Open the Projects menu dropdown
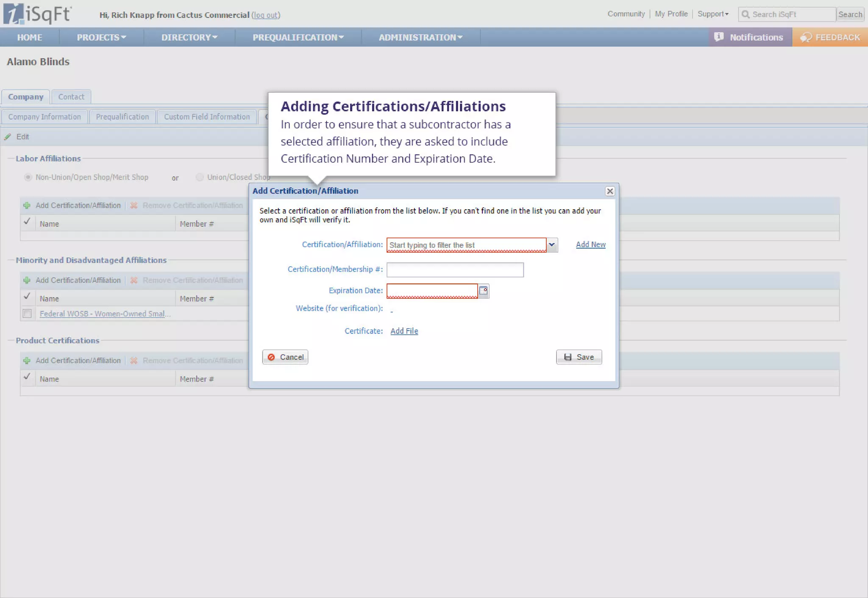 click(x=101, y=37)
